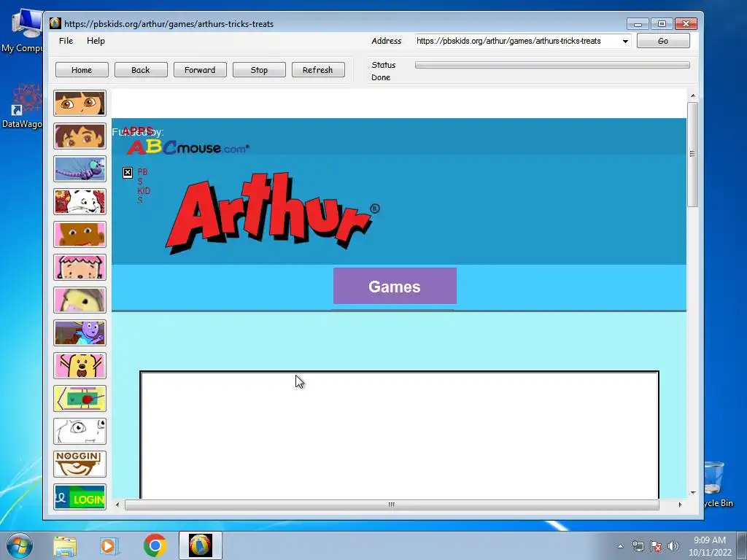Image resolution: width=747 pixels, height=560 pixels.
Task: Click the scroll left arrow
Action: click(x=117, y=505)
